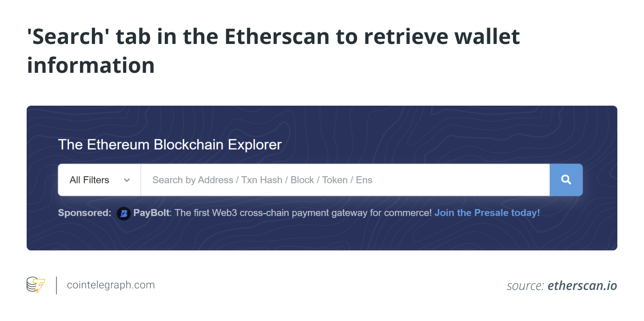Open the Join the Presale today link
The image size is (644, 321).
[x=487, y=213]
